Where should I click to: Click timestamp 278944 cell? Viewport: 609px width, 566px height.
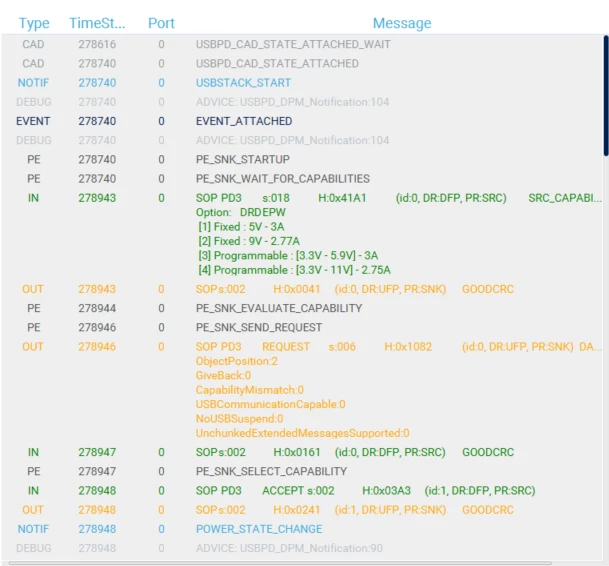click(x=97, y=308)
